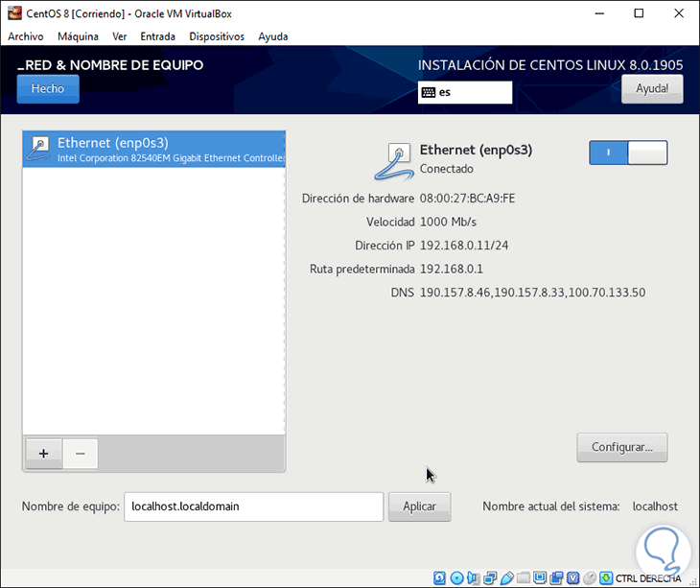
Task: Add a network device with plus button
Action: tap(44, 454)
